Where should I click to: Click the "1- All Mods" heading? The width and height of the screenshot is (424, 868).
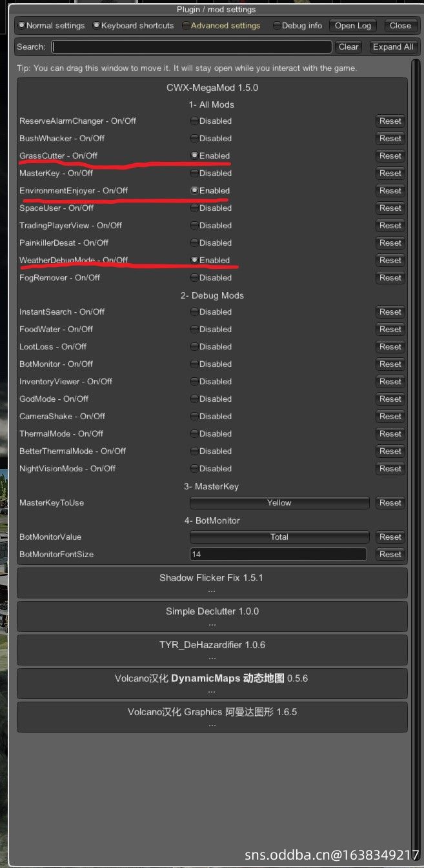coord(212,104)
